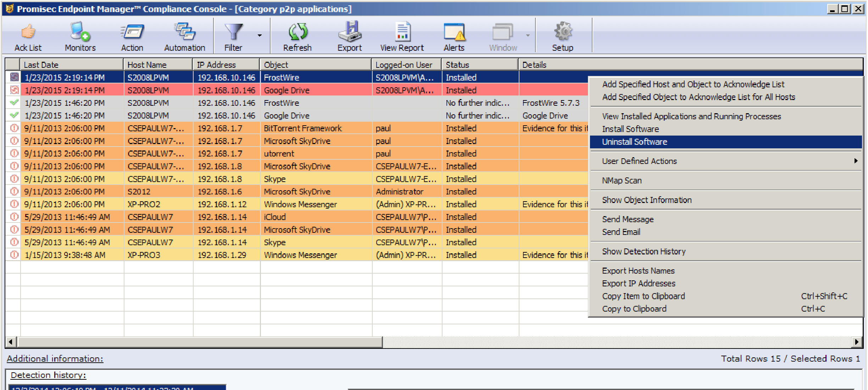This screenshot has width=868, height=390.
Task: Select the Monitors icon
Action: (x=79, y=35)
